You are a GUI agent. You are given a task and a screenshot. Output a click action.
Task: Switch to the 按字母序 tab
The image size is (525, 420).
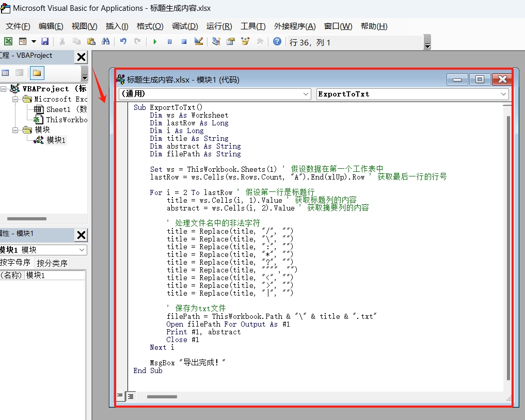(15, 263)
